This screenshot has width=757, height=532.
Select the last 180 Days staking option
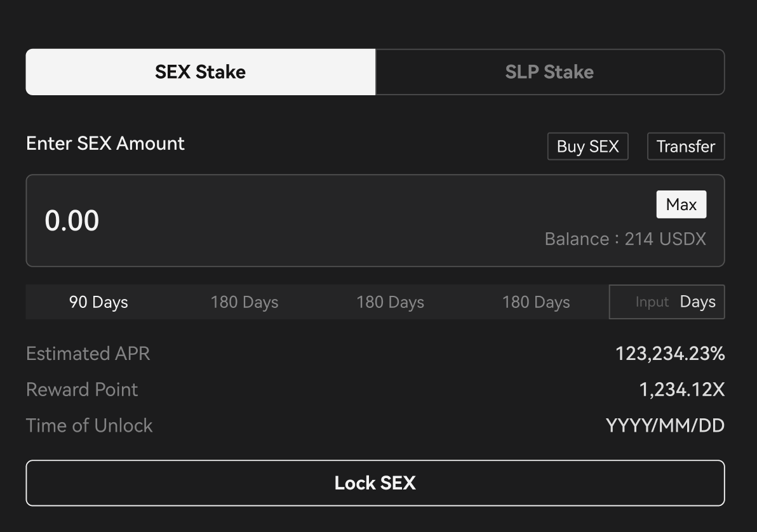click(x=535, y=302)
